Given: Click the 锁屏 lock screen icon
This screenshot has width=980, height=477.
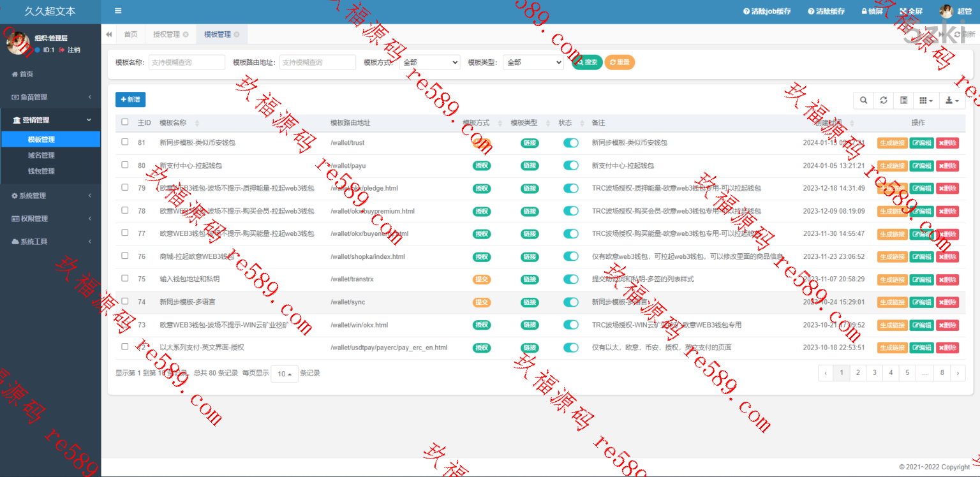Looking at the screenshot, I should tap(872, 11).
